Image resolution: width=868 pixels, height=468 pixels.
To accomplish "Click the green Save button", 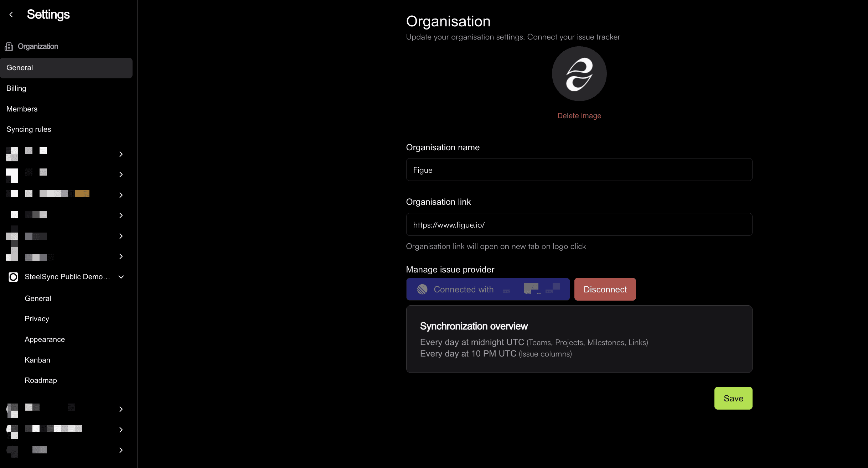I will tap(733, 398).
